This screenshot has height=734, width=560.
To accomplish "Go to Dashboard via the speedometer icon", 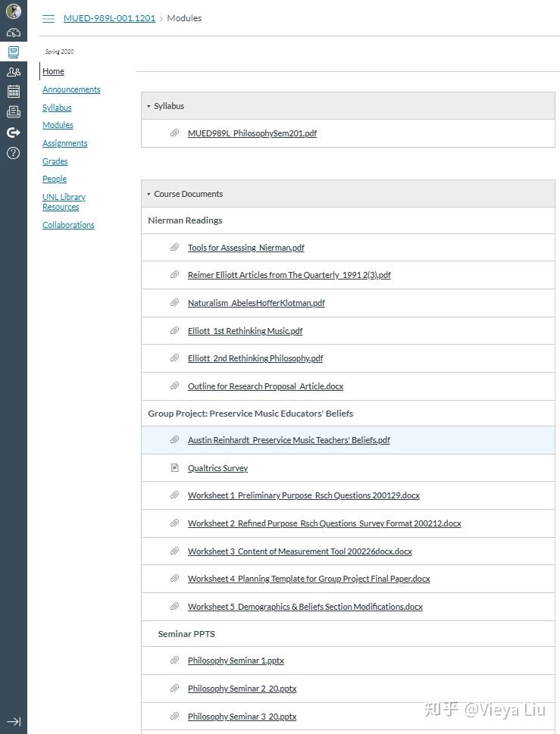I will [13, 33].
